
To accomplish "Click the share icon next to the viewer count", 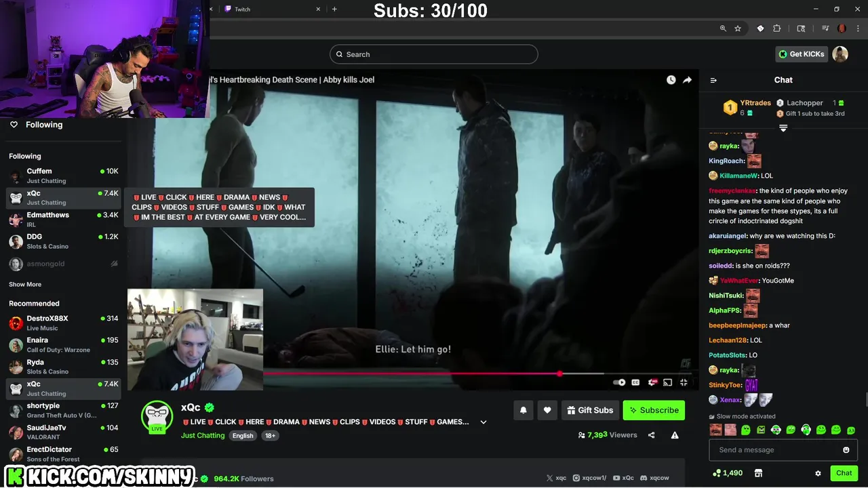I will pyautogui.click(x=651, y=435).
